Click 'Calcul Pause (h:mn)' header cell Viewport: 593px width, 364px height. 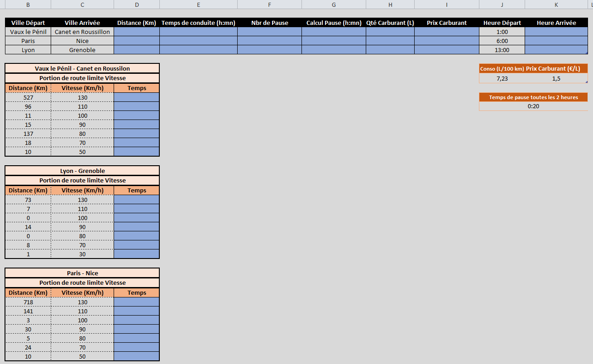tap(334, 23)
